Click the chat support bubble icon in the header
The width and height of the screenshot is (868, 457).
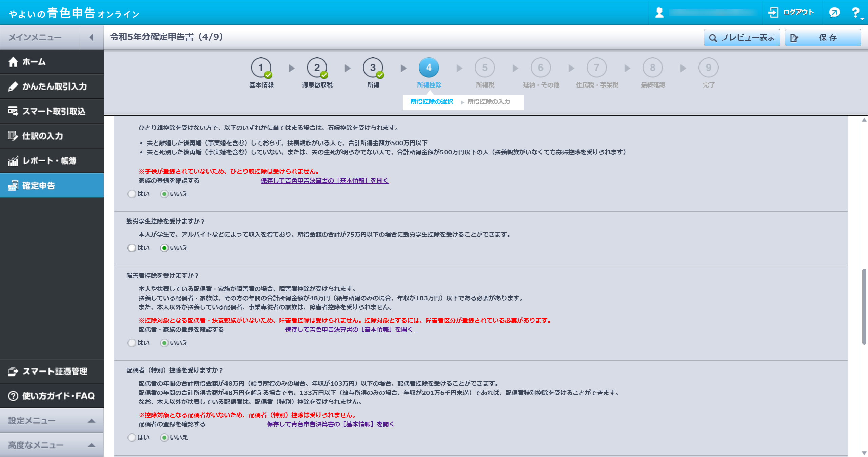click(x=834, y=13)
